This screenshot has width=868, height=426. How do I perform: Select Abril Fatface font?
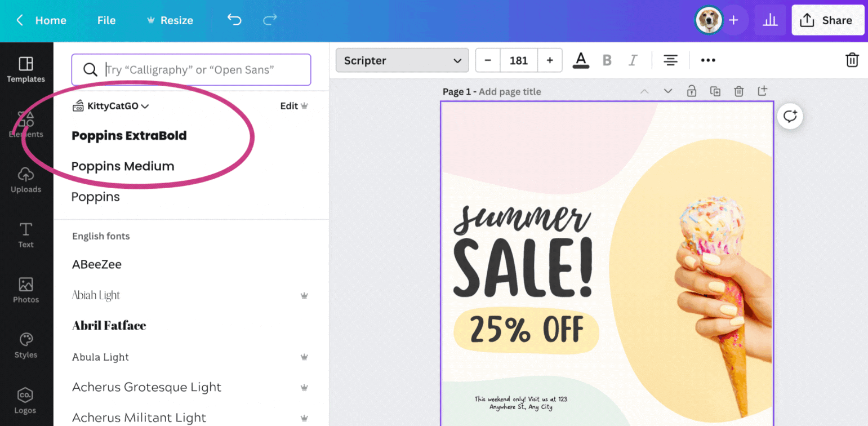[109, 326]
